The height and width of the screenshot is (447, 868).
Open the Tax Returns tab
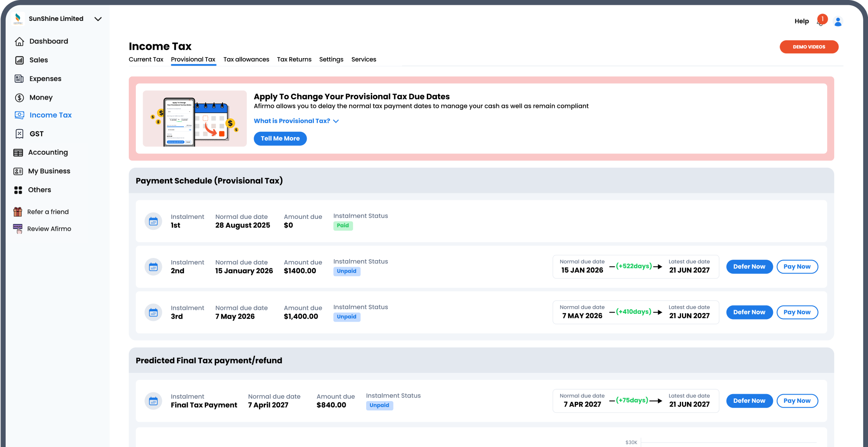(294, 59)
